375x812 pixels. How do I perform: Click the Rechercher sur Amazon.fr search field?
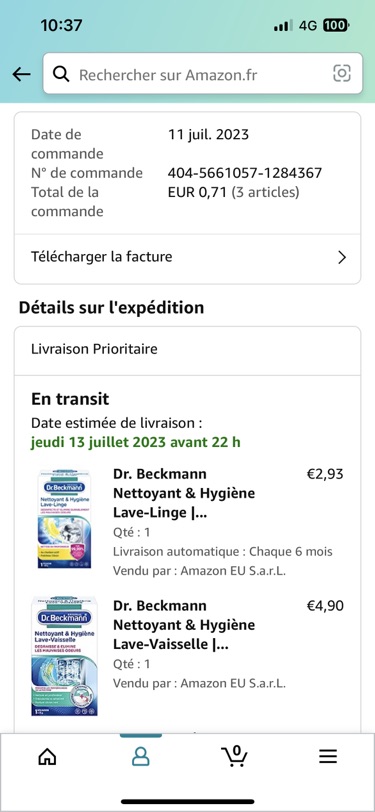203,74
